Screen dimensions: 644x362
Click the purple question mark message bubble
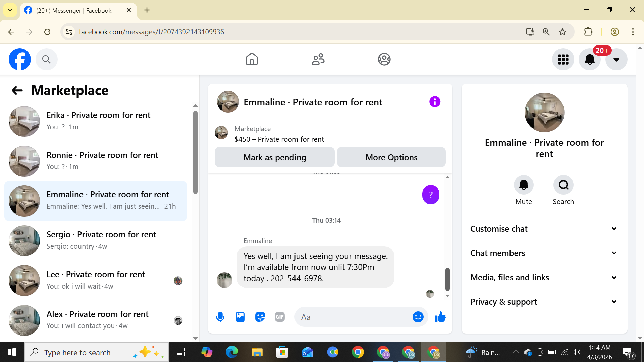[431, 195]
